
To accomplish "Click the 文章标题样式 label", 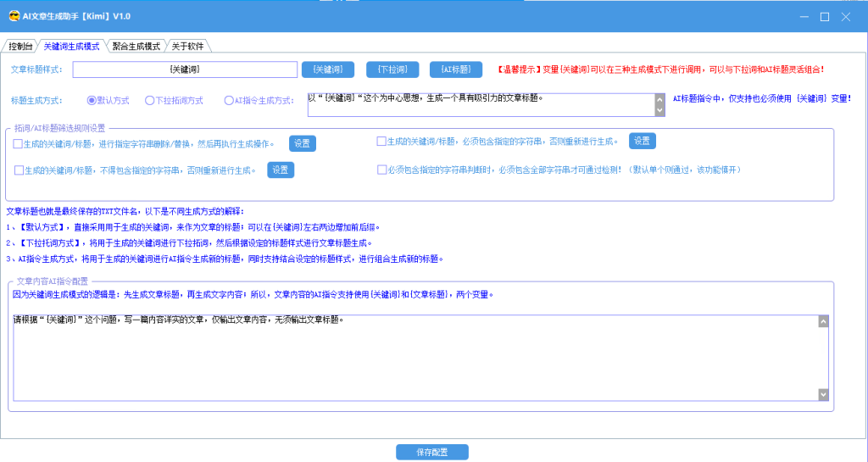I will 36,70.
